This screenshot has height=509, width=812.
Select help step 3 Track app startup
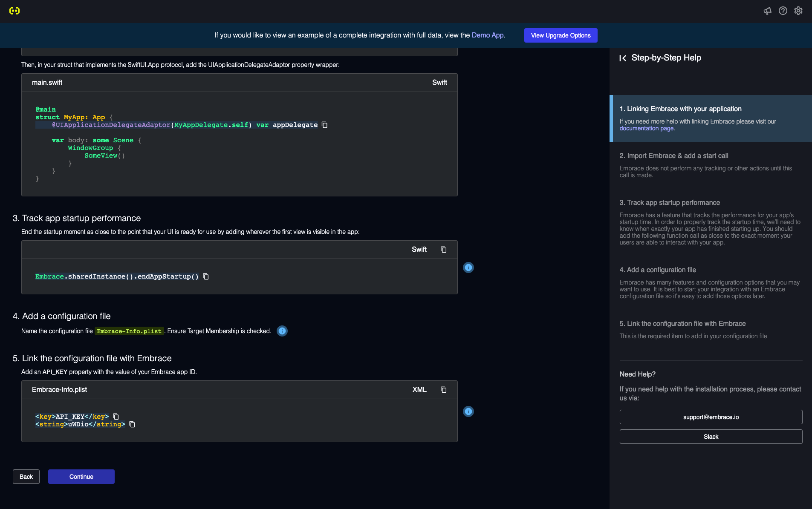tap(711, 222)
